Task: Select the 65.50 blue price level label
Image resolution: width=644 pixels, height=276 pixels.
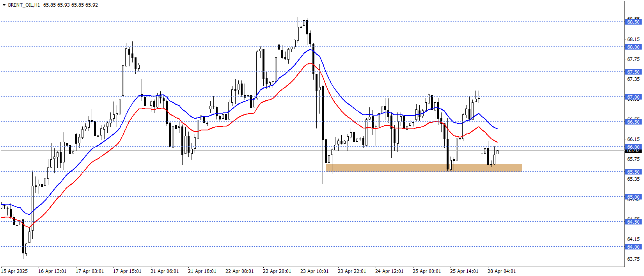Action: click(633, 172)
